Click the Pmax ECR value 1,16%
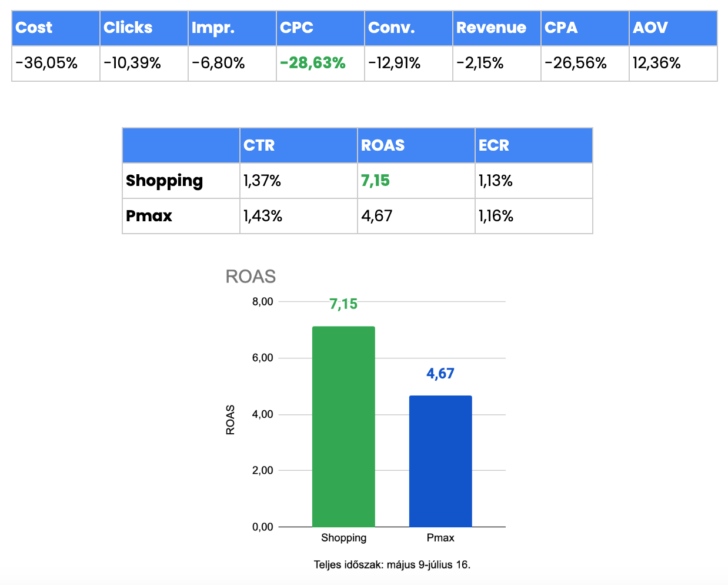Image resolution: width=728 pixels, height=585 pixels. 496,216
